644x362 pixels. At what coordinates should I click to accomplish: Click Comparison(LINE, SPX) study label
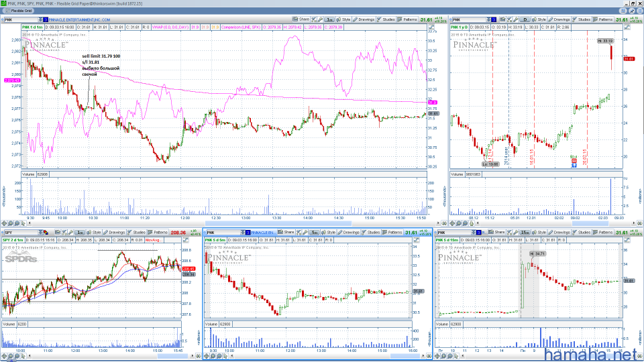[241, 27]
